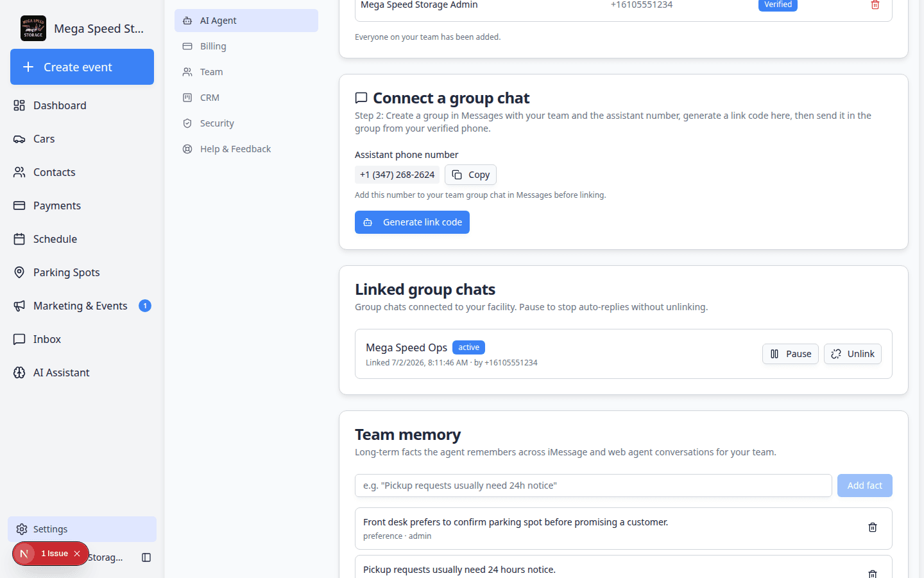Delete the front desk preference fact
This screenshot has width=924, height=578.
(873, 527)
